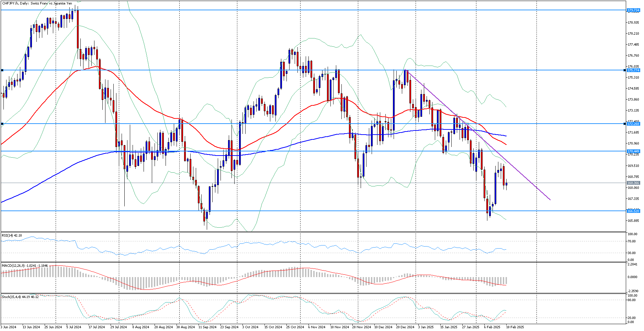Click the 178.935 price axis value
Viewport: 644px width, 331px height.
click(x=633, y=23)
